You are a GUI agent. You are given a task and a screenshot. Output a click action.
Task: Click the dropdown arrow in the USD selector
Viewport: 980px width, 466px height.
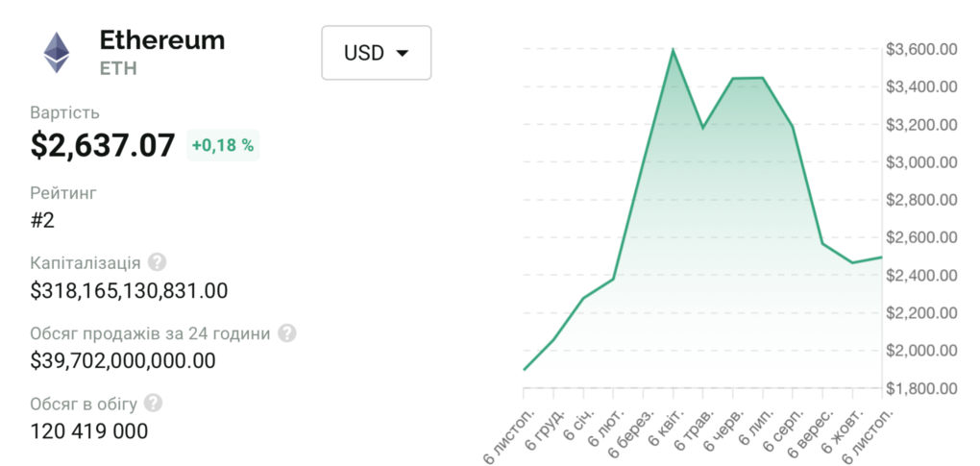click(x=403, y=53)
